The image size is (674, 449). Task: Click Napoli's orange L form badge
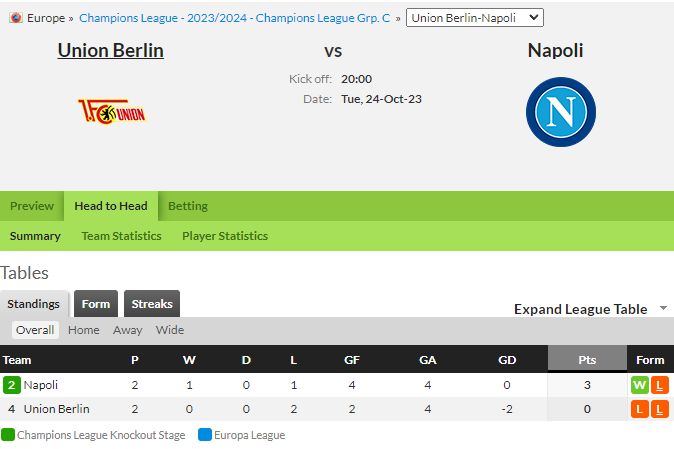659,385
